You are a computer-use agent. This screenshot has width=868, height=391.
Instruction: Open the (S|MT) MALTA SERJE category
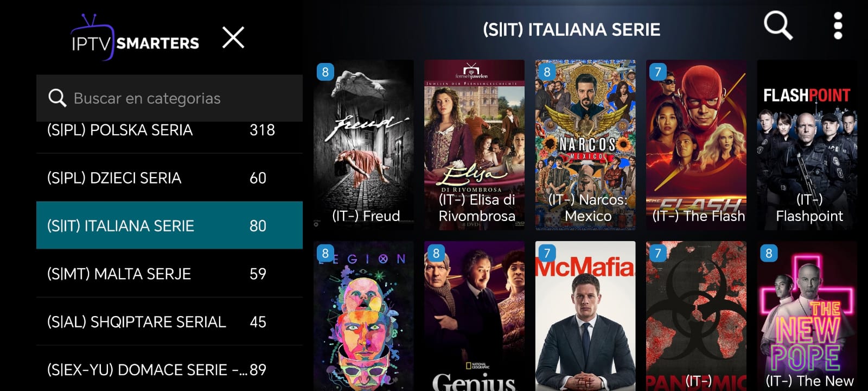click(x=169, y=273)
